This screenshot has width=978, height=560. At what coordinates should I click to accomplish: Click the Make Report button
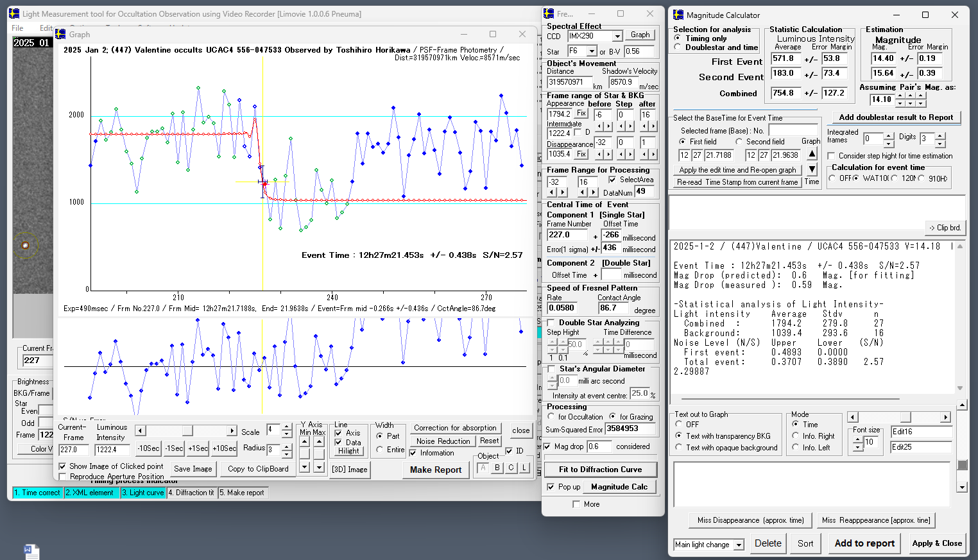pos(436,470)
